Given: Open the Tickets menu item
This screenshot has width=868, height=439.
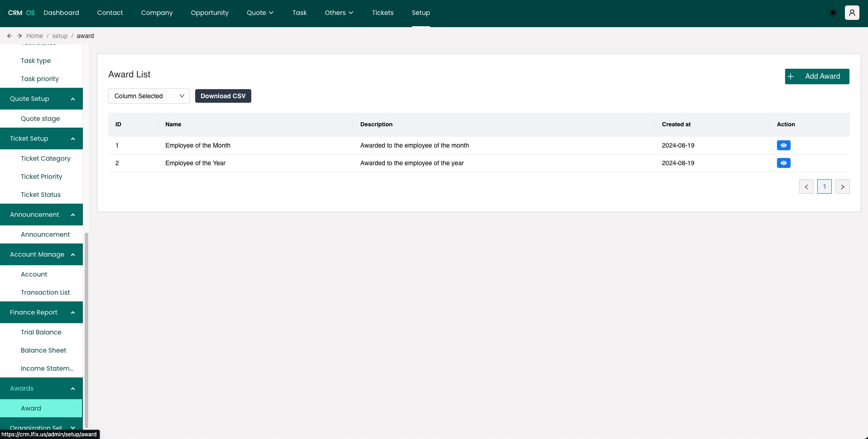Looking at the screenshot, I should tap(383, 13).
